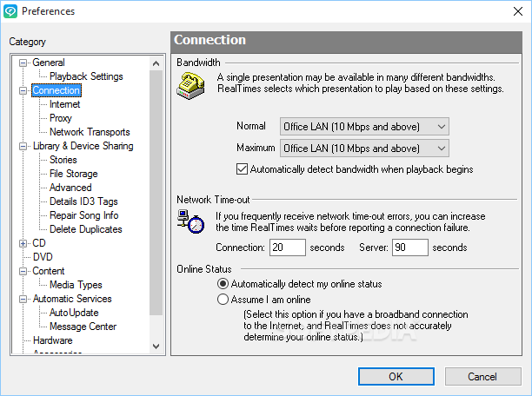
Task: Select Hardware category
Action: coord(53,340)
